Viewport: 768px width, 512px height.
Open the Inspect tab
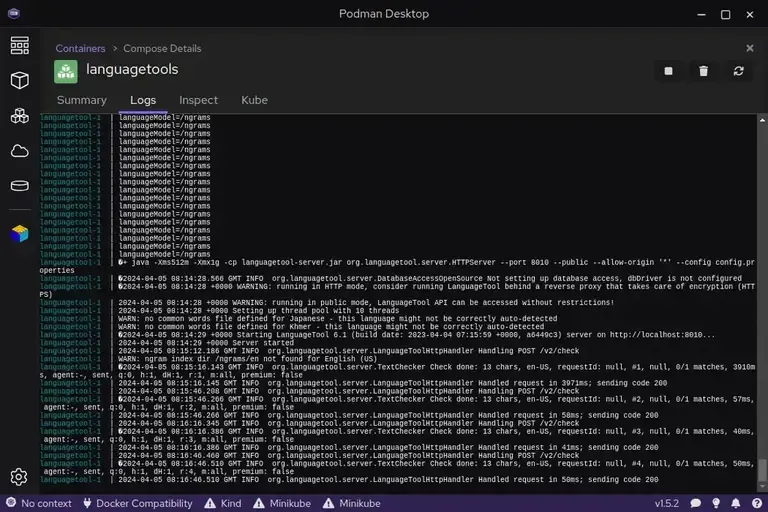point(198,100)
